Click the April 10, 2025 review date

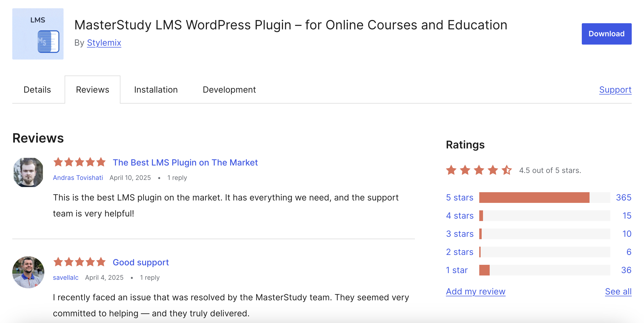[x=130, y=178]
